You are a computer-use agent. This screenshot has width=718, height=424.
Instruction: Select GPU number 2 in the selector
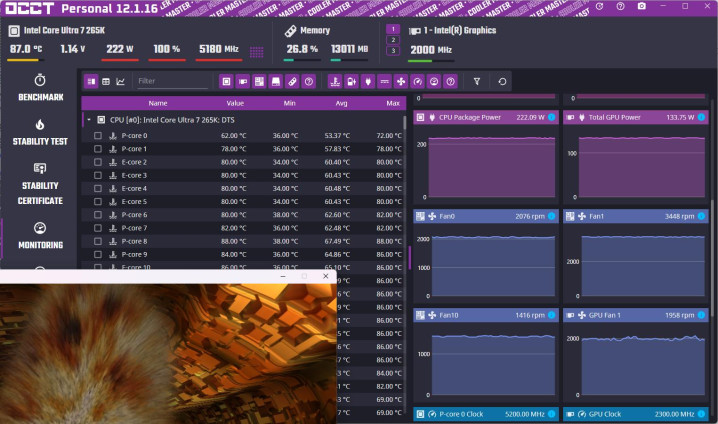(393, 40)
